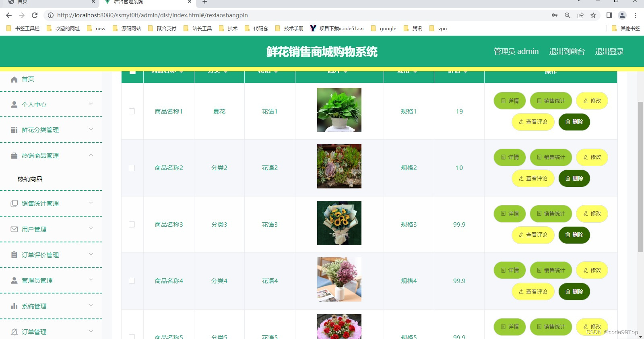Click the clipboard icon beside 订单评价管理
The width and height of the screenshot is (644, 339).
pos(14,255)
